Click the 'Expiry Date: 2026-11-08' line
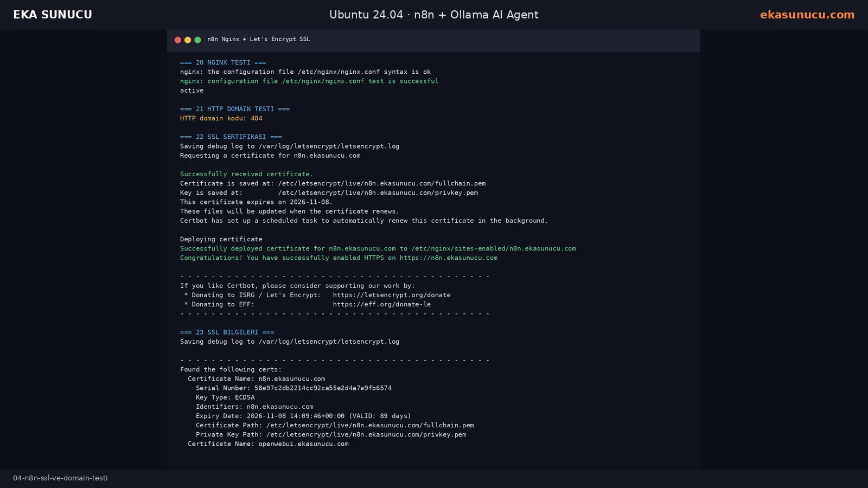 pyautogui.click(x=303, y=416)
